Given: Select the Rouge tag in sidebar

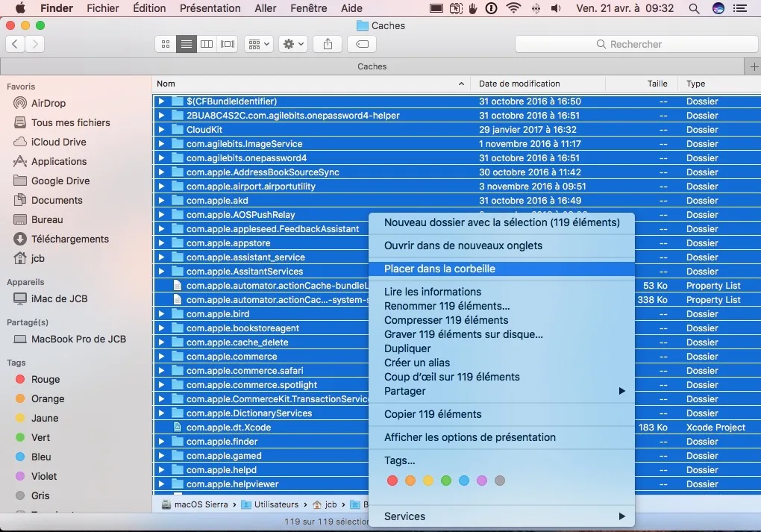Looking at the screenshot, I should tap(38, 379).
